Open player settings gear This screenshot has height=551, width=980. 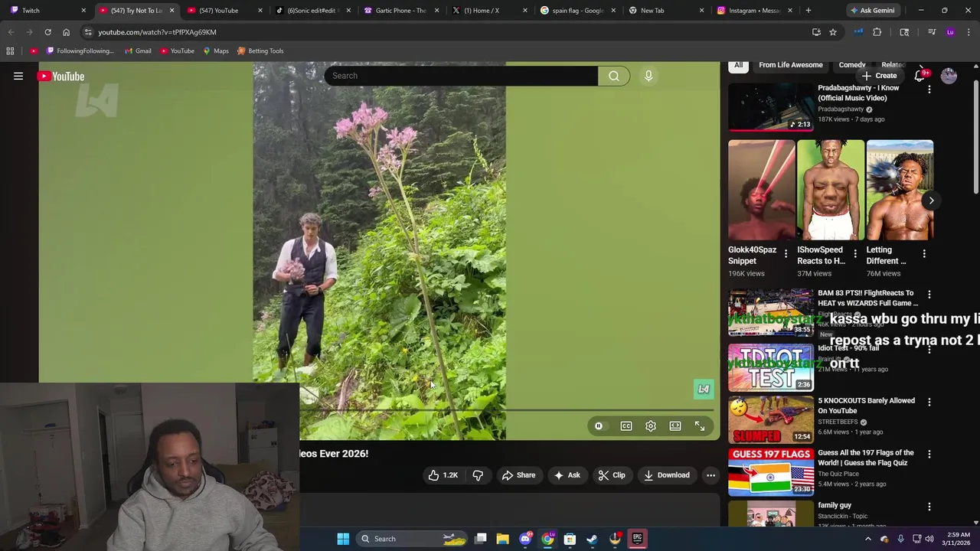[651, 426]
